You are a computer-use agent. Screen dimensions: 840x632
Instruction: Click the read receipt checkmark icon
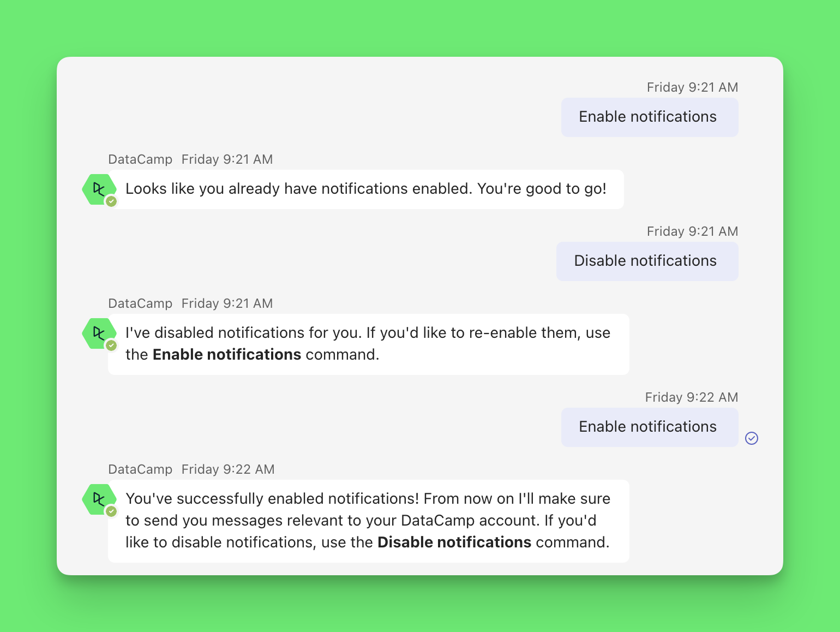752,438
